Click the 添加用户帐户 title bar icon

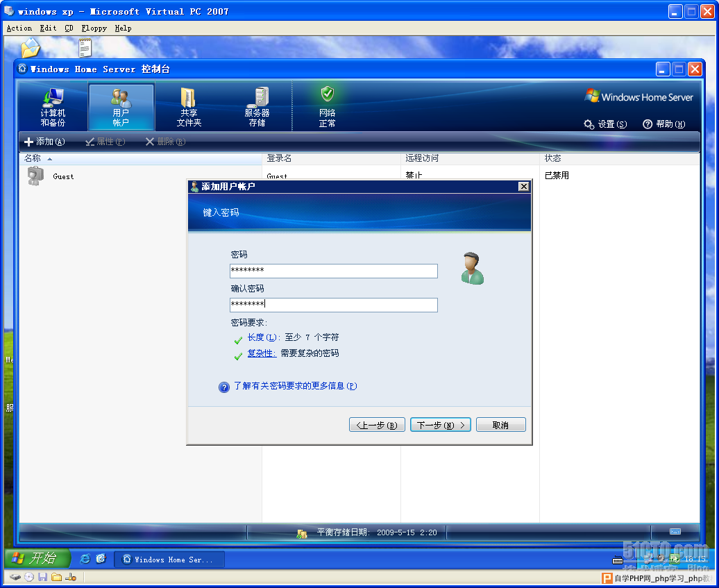coord(194,186)
